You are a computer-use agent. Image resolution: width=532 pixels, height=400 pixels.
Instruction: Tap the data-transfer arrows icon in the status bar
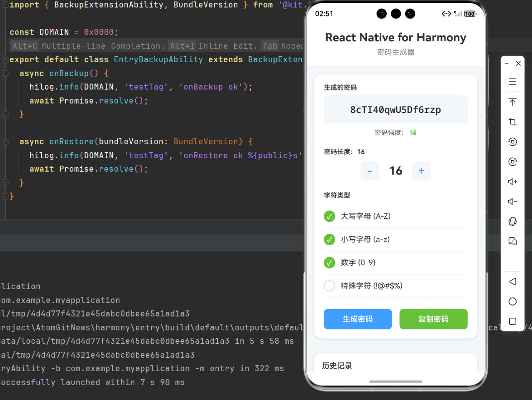click(446, 13)
